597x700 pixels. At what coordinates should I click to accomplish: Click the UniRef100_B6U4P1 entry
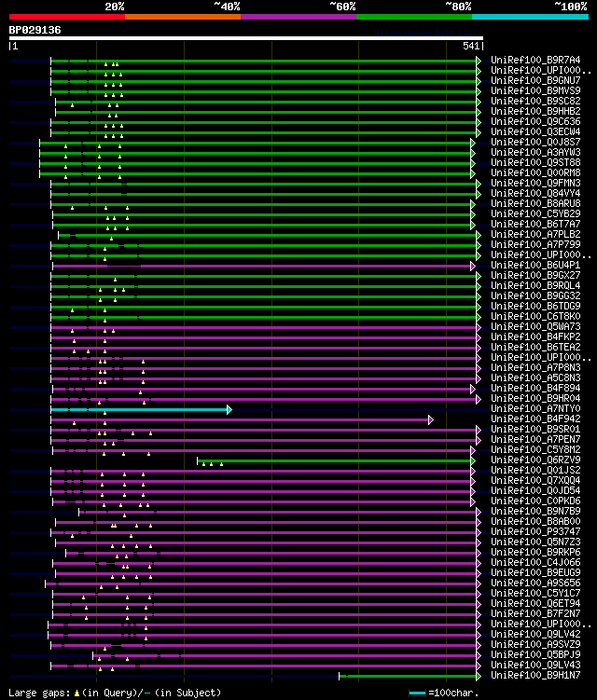[535, 265]
